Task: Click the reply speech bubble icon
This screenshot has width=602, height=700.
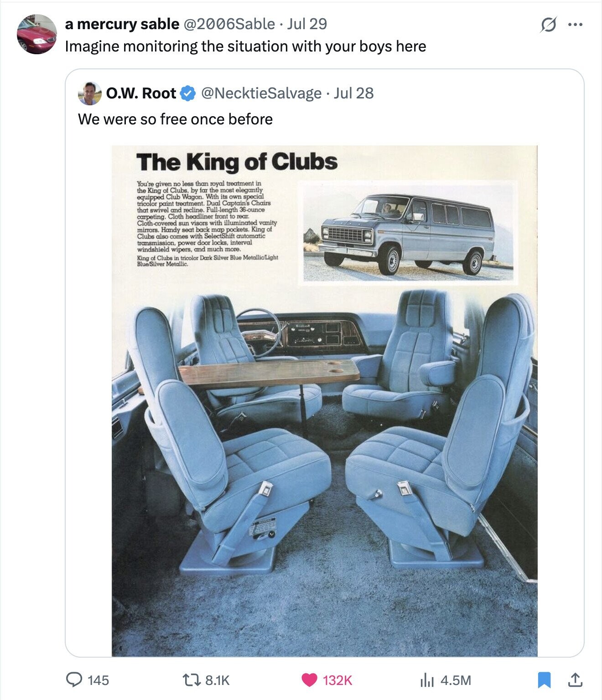Action: [x=74, y=680]
